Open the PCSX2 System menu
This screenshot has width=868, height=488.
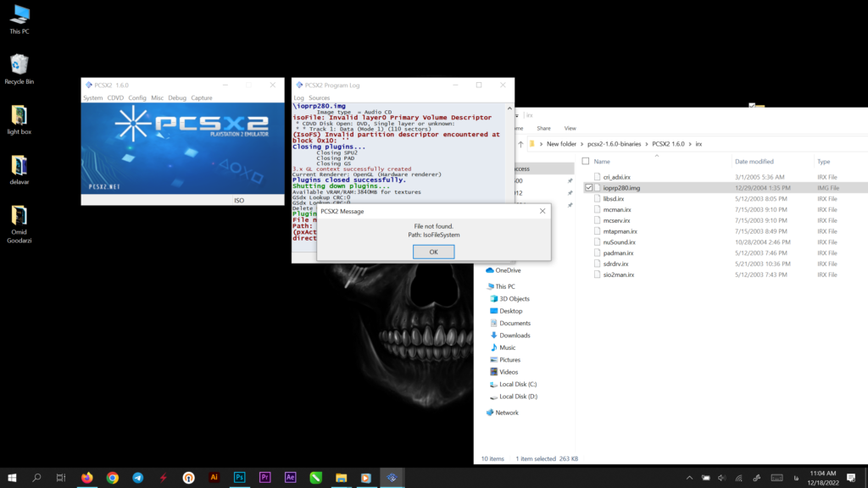(92, 98)
